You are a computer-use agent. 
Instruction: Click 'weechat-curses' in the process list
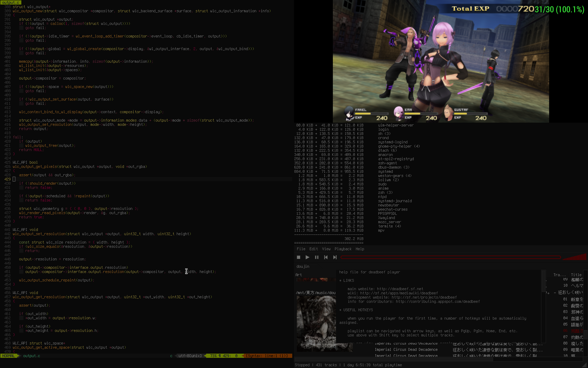tap(393, 209)
